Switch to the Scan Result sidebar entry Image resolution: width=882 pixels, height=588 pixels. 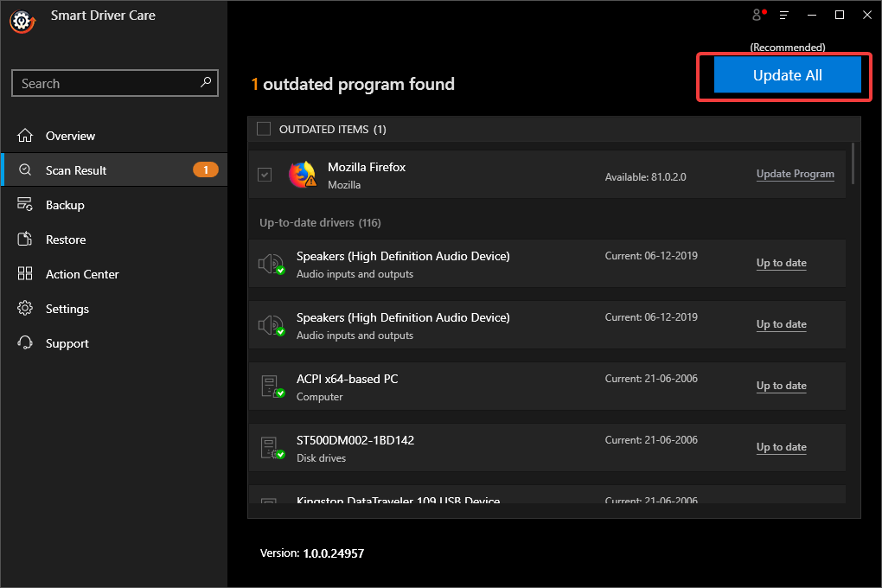tap(74, 169)
